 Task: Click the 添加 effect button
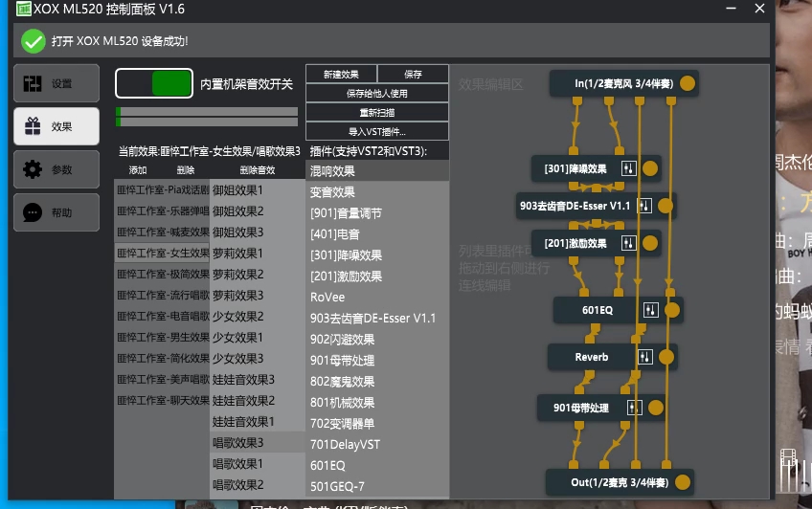pyautogui.click(x=138, y=170)
